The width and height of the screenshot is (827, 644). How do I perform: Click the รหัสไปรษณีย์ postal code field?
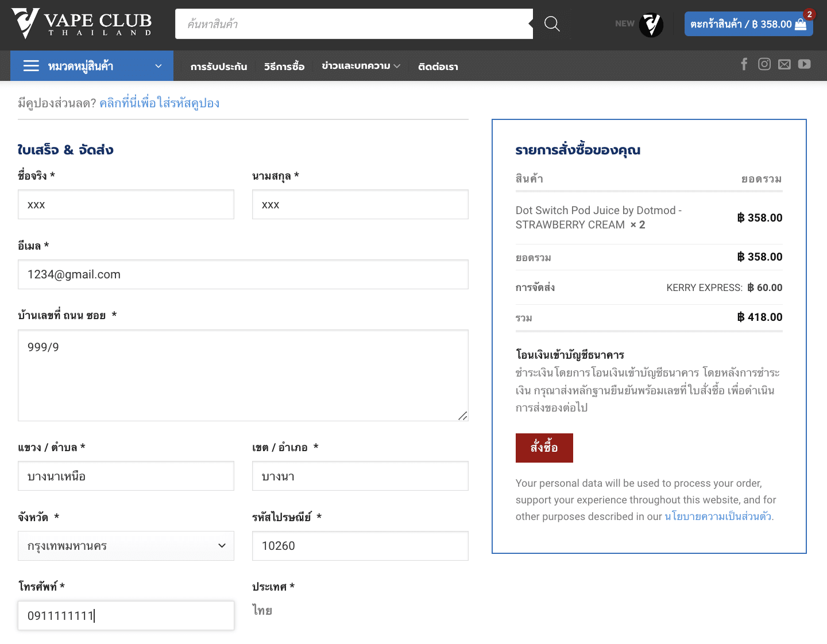pyautogui.click(x=360, y=546)
